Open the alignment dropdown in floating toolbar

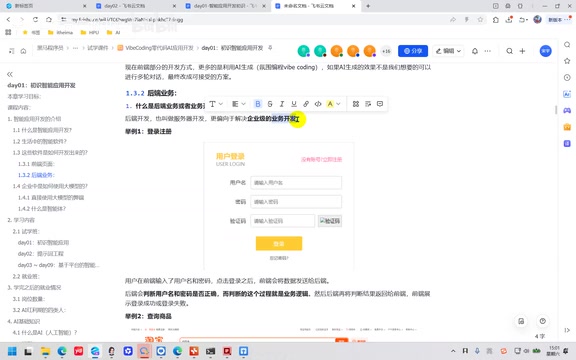239,104
